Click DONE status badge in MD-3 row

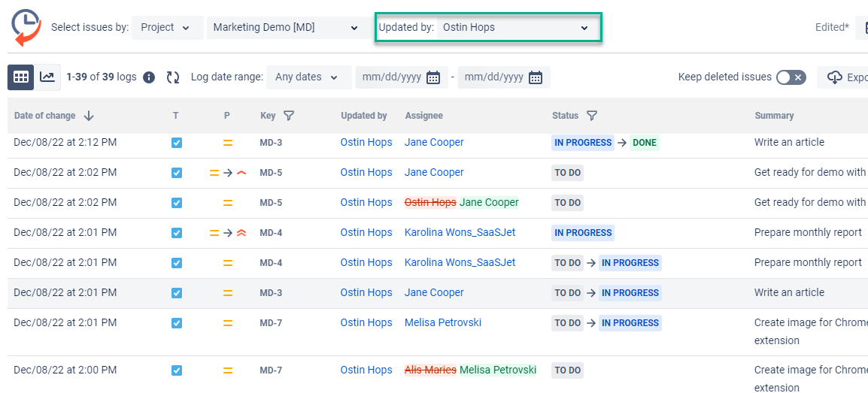(x=645, y=143)
